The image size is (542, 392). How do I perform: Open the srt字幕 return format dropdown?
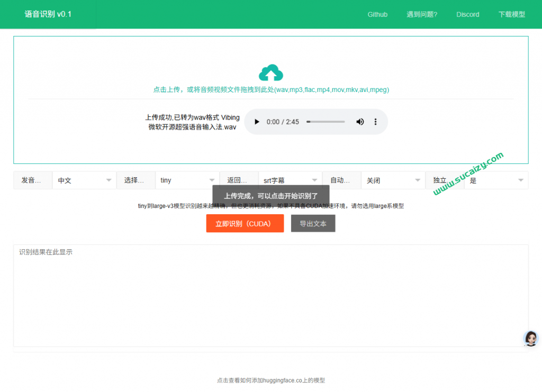click(290, 180)
